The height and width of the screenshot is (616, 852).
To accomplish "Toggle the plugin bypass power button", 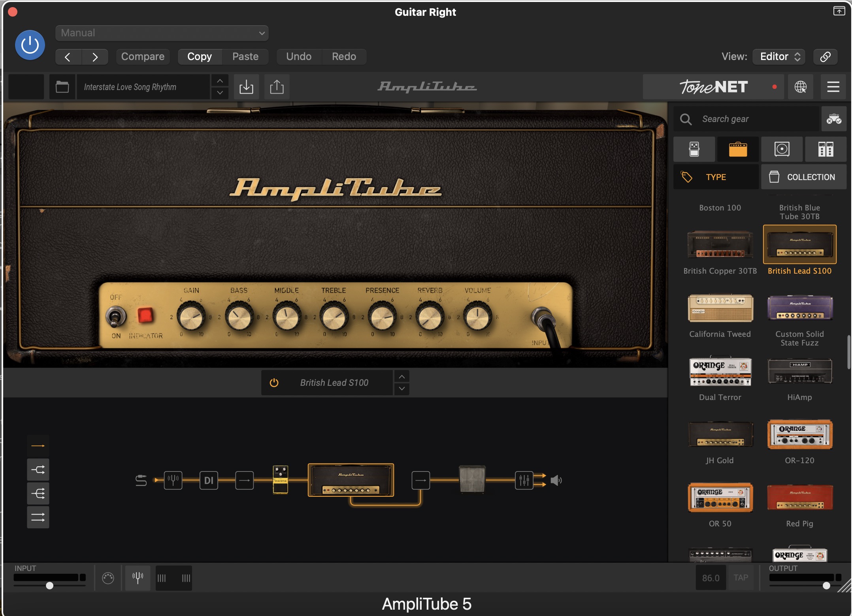I will point(30,45).
